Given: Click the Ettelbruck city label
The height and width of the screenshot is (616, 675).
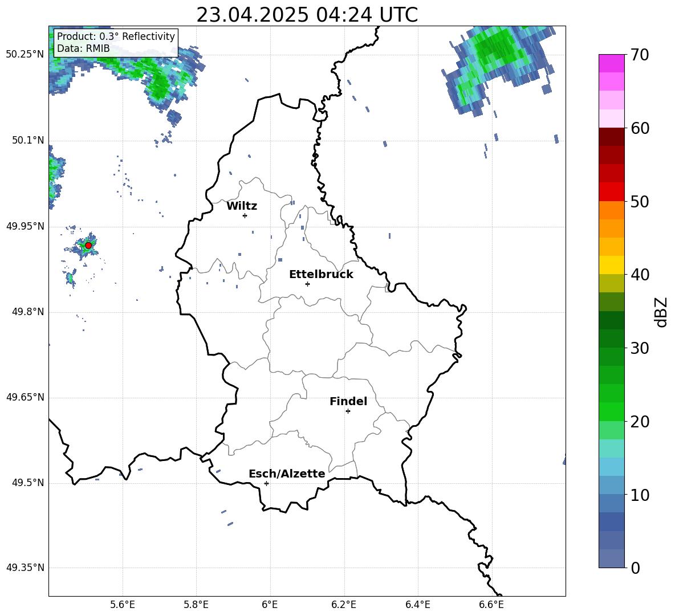Looking at the screenshot, I should (x=321, y=275).
